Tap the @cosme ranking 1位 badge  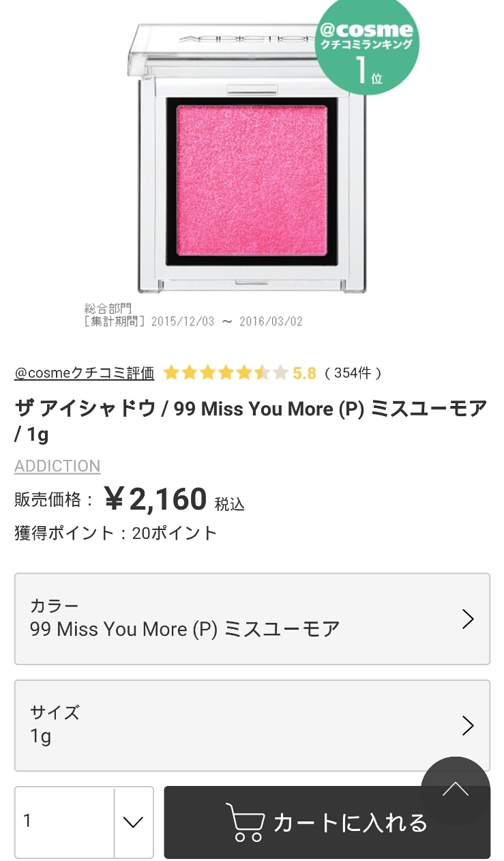(x=366, y=48)
